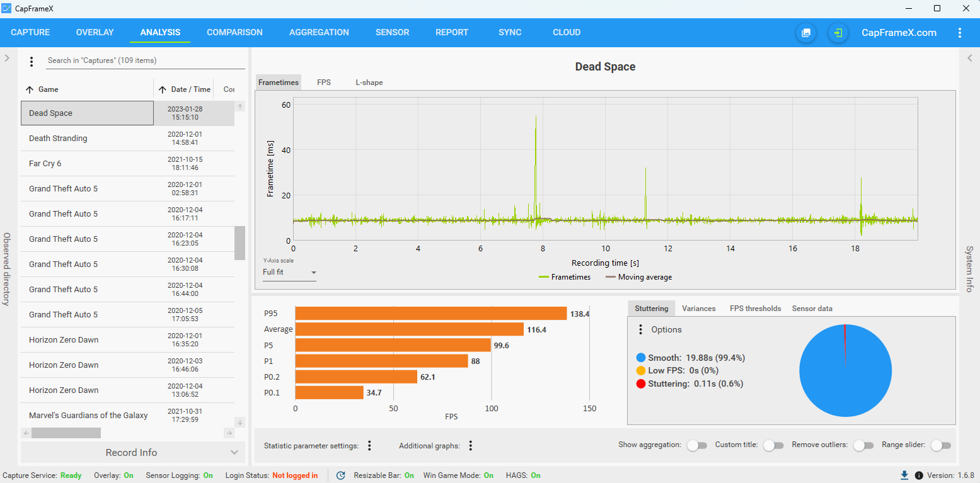Click the refresh system status icon
980x483 pixels.
pyautogui.click(x=341, y=475)
